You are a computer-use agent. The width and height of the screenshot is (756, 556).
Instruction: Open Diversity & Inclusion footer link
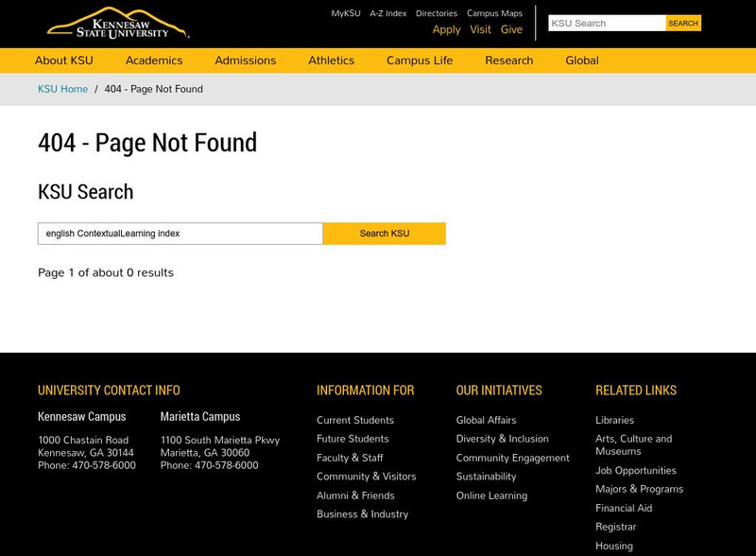pyautogui.click(x=503, y=439)
